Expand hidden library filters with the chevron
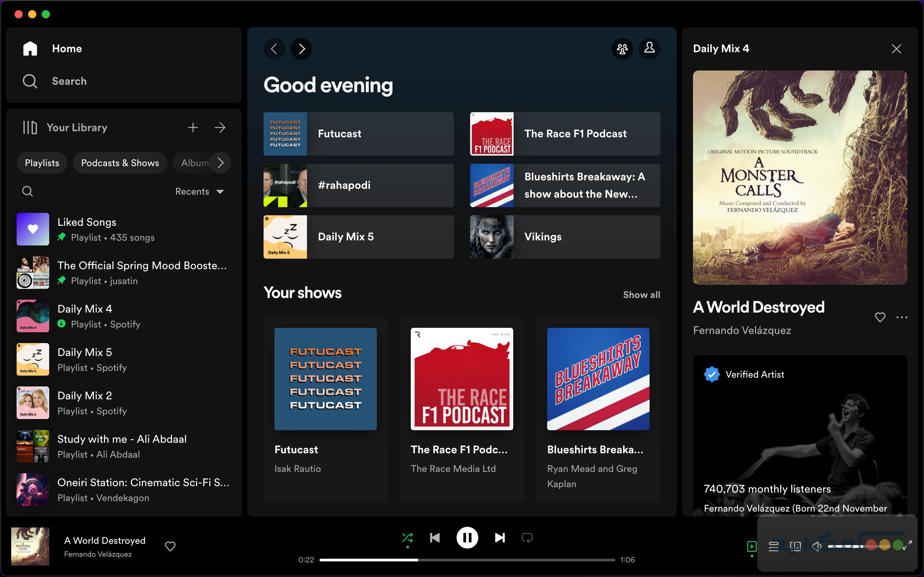Image resolution: width=924 pixels, height=577 pixels. click(221, 163)
